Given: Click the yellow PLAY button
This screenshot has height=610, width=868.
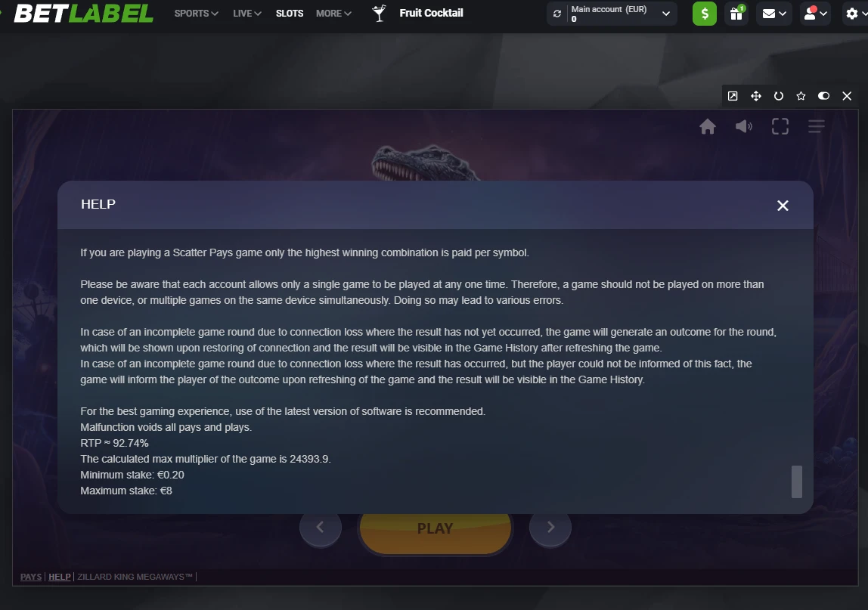Looking at the screenshot, I should pos(435,531).
